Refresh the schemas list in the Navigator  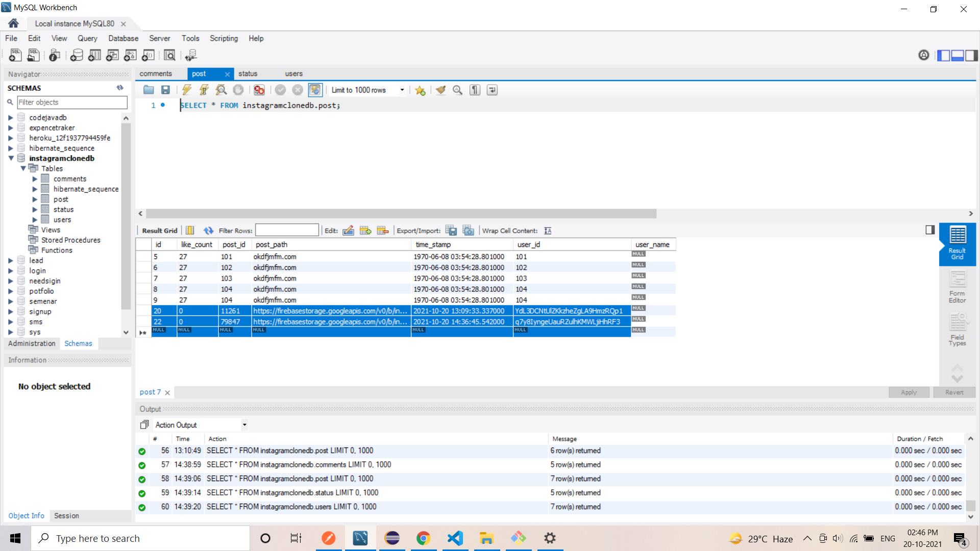[120, 88]
